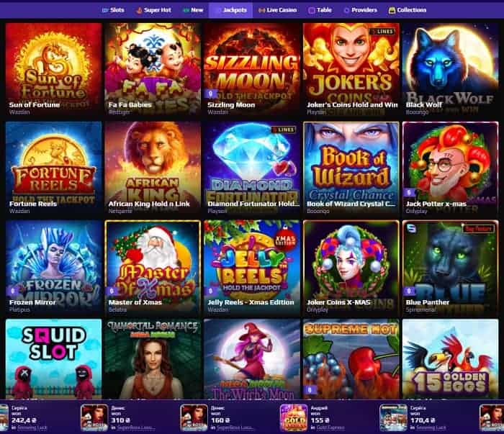Viewport: 504px width, 434px height.
Task: Click the purple badge on Jack Potter x-mas
Action: (409, 192)
